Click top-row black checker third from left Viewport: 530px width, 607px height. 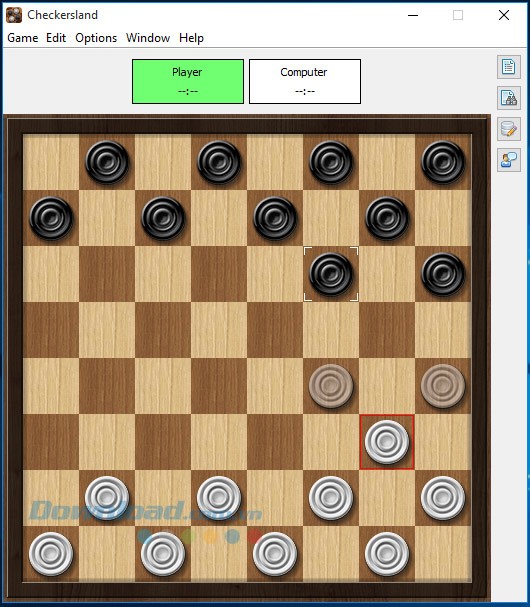pos(331,162)
